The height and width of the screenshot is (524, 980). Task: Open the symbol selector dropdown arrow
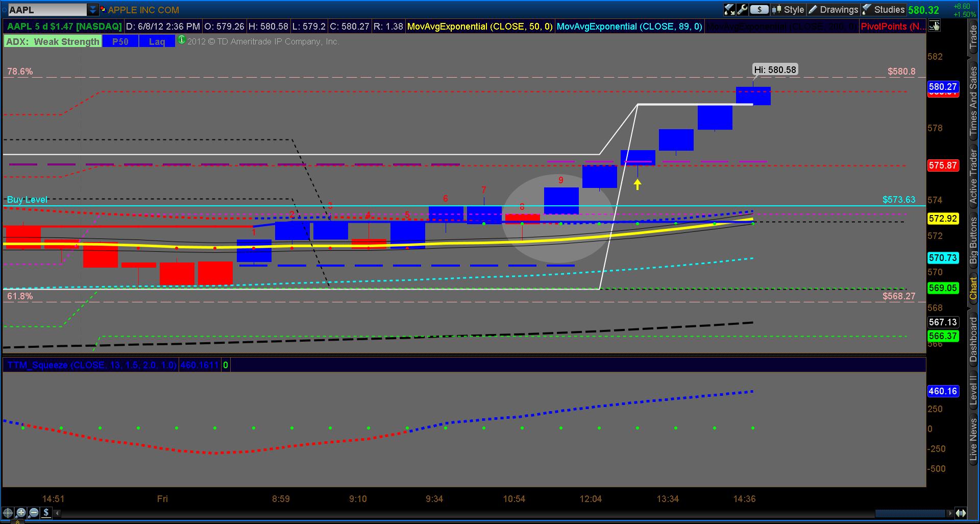click(x=92, y=10)
